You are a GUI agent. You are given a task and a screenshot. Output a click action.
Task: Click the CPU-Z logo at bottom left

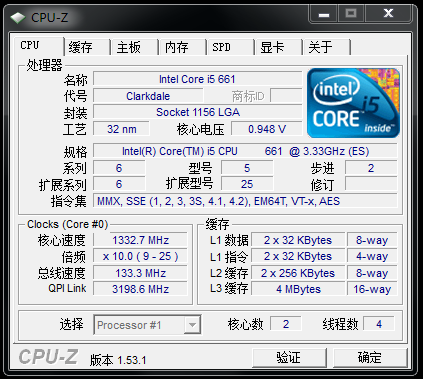(48, 357)
